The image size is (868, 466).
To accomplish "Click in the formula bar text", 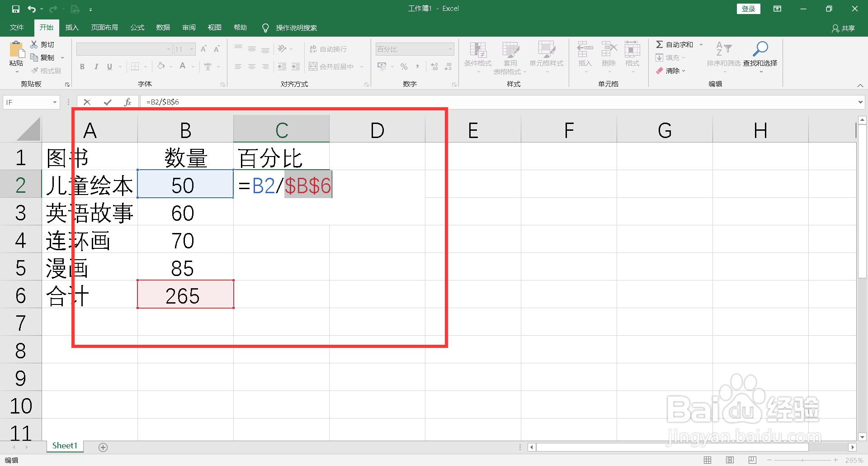I will tap(163, 102).
